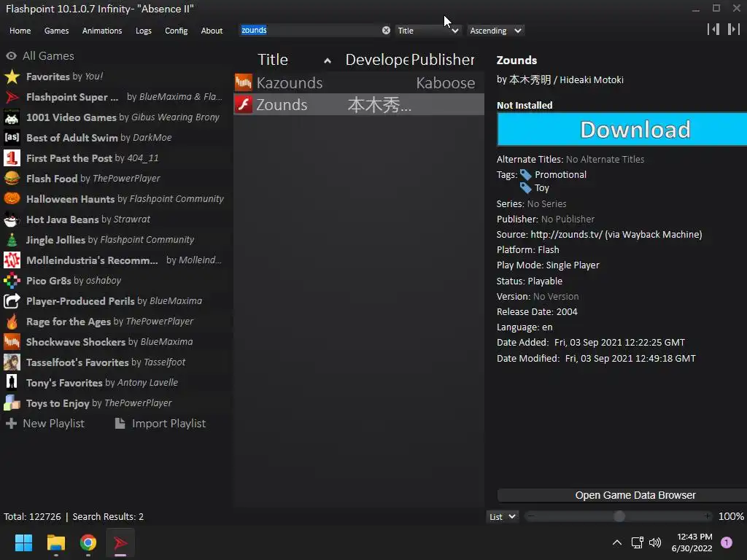Open the Title sort-by dropdown
This screenshot has height=560, width=747.
(x=427, y=31)
